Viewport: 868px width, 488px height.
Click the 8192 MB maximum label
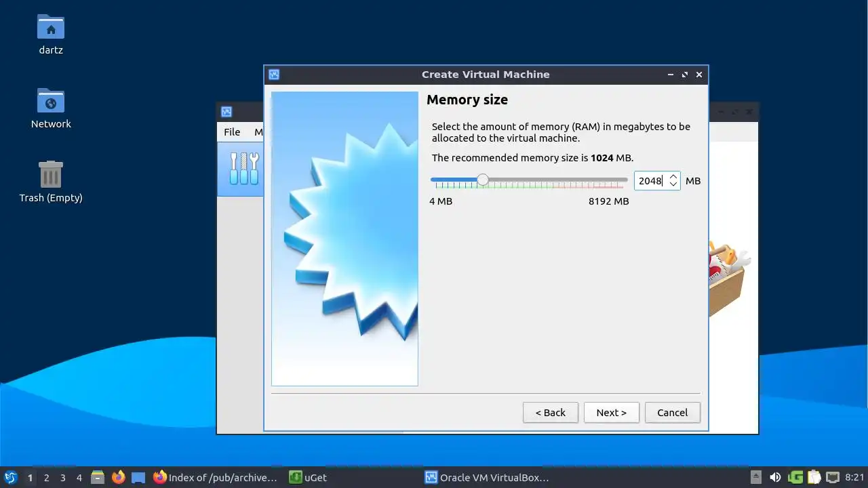608,201
